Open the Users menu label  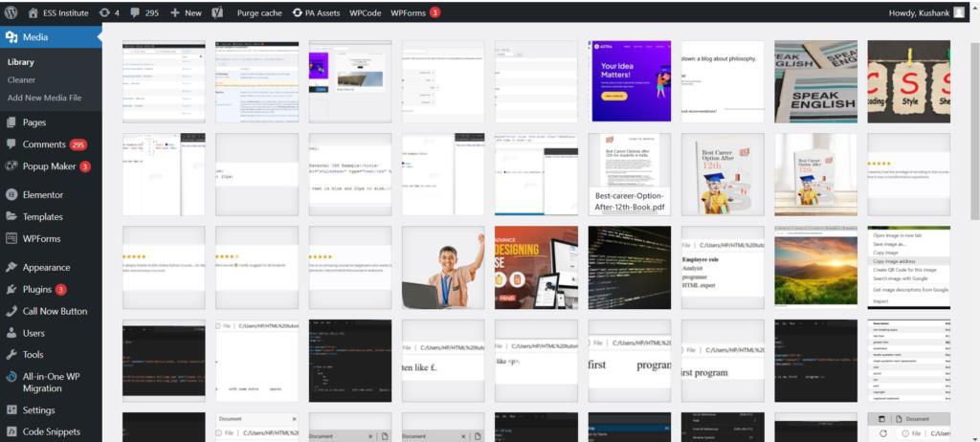point(33,333)
